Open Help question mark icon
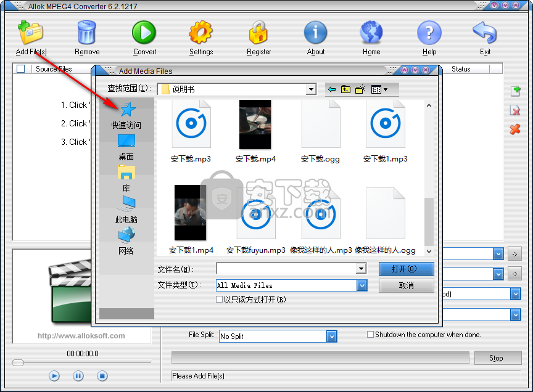Viewport: 533px width, 392px height. pos(429,33)
